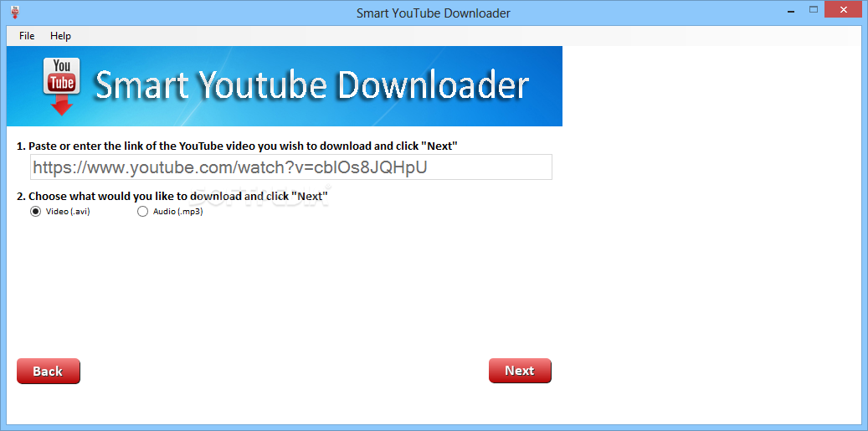Click the 'Smart YouTube Downloader' window title text
The width and height of the screenshot is (868, 431).
[434, 13]
